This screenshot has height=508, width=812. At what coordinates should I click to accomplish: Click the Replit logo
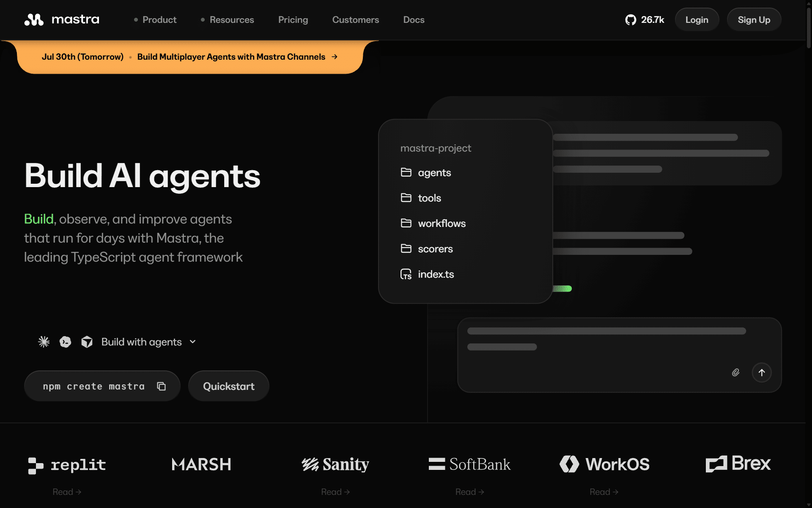[x=67, y=465]
